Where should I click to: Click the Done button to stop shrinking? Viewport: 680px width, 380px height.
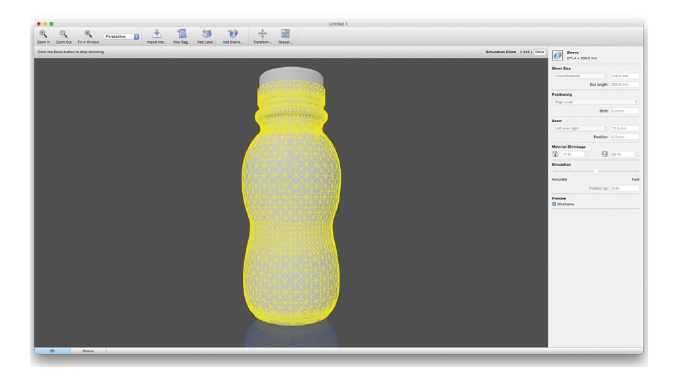[x=539, y=52]
